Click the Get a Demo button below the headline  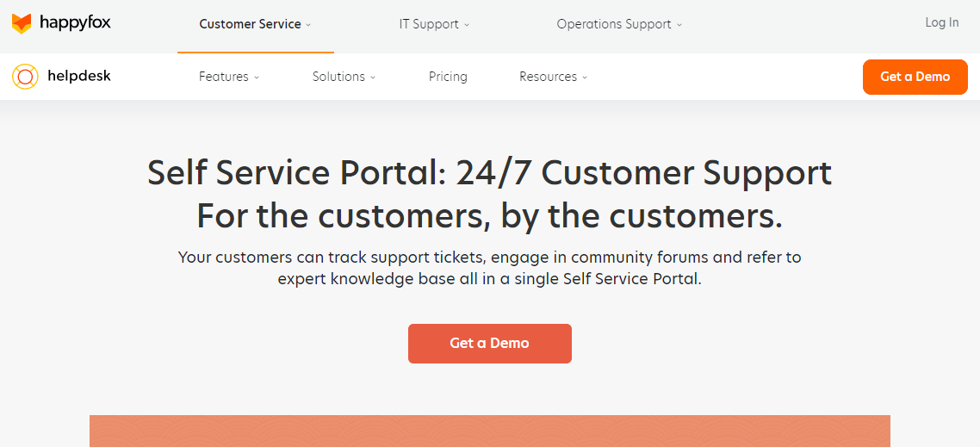click(x=489, y=344)
